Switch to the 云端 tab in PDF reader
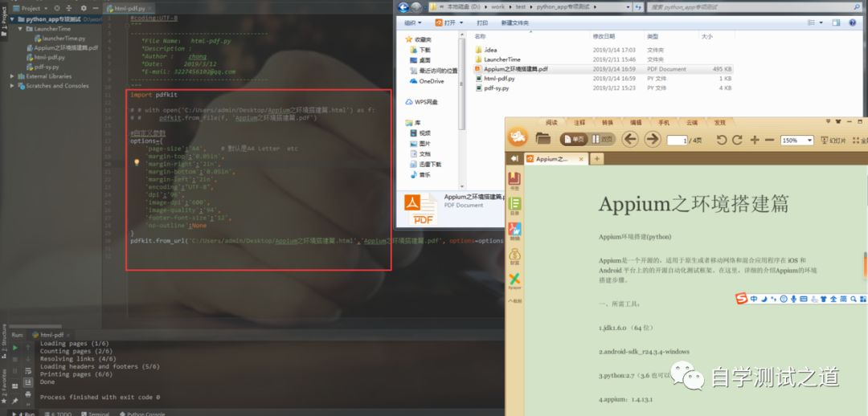The height and width of the screenshot is (416, 868). [692, 122]
